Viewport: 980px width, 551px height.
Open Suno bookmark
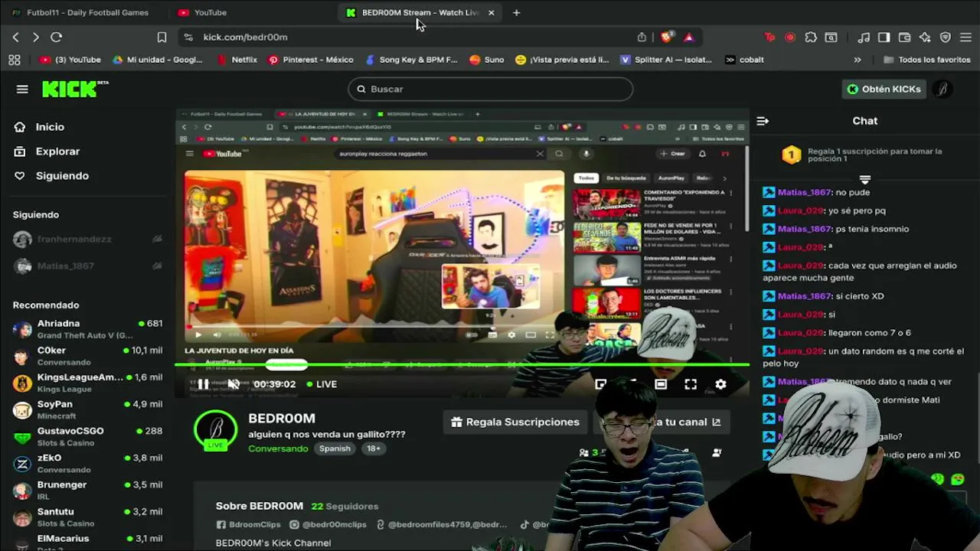tap(487, 60)
